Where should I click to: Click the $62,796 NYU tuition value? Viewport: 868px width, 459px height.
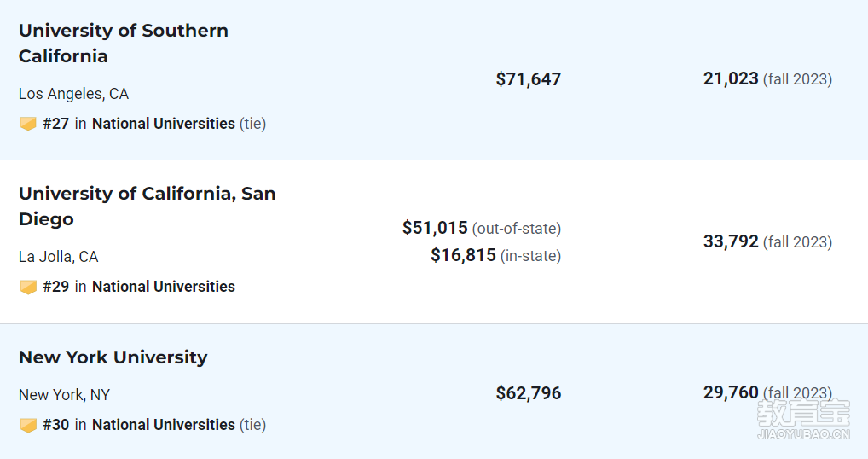point(529,393)
